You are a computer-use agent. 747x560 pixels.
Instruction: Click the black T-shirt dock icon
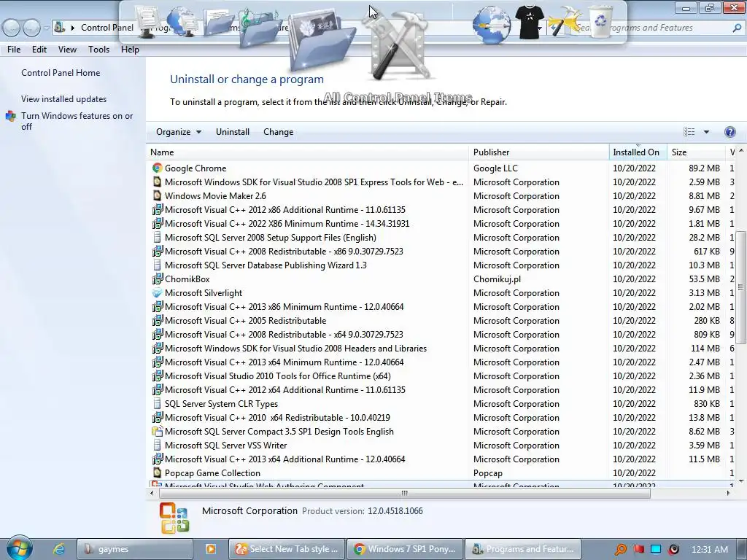[529, 21]
